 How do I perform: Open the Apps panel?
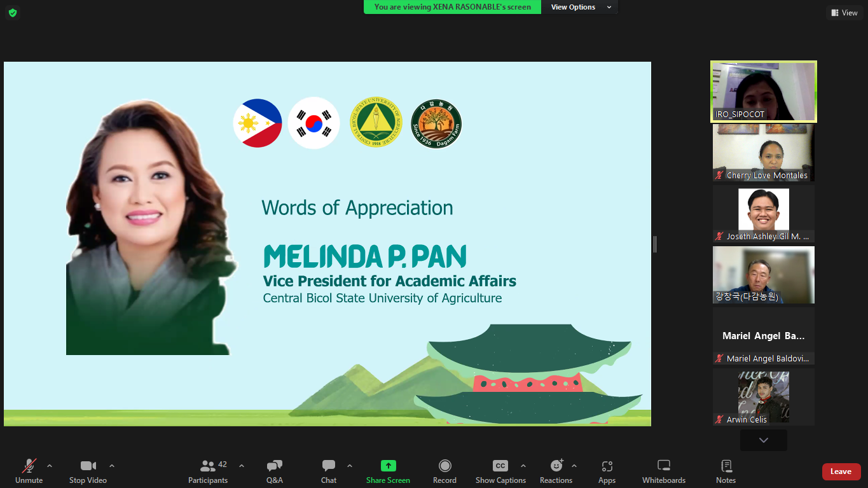pyautogui.click(x=607, y=471)
